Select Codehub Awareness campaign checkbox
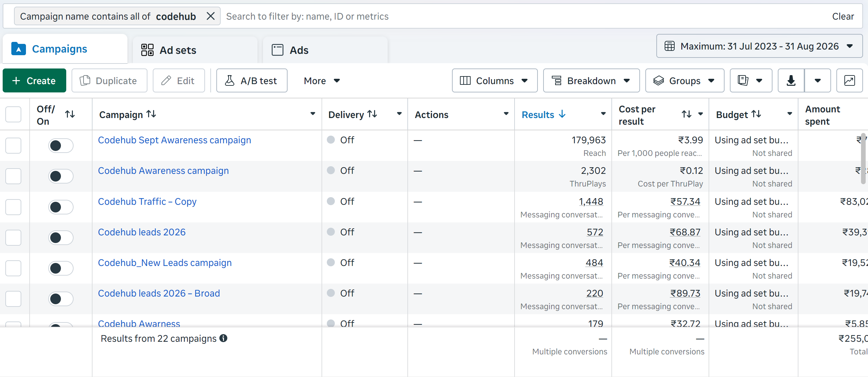 pyautogui.click(x=13, y=176)
